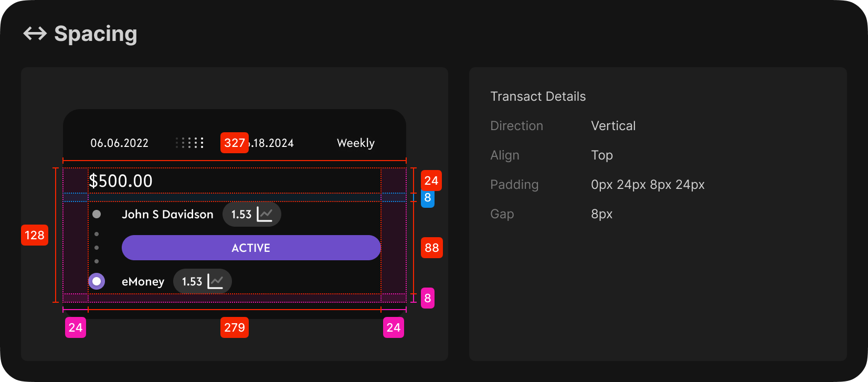Click the 1.53 metric pill next to eMoney

[x=203, y=281]
